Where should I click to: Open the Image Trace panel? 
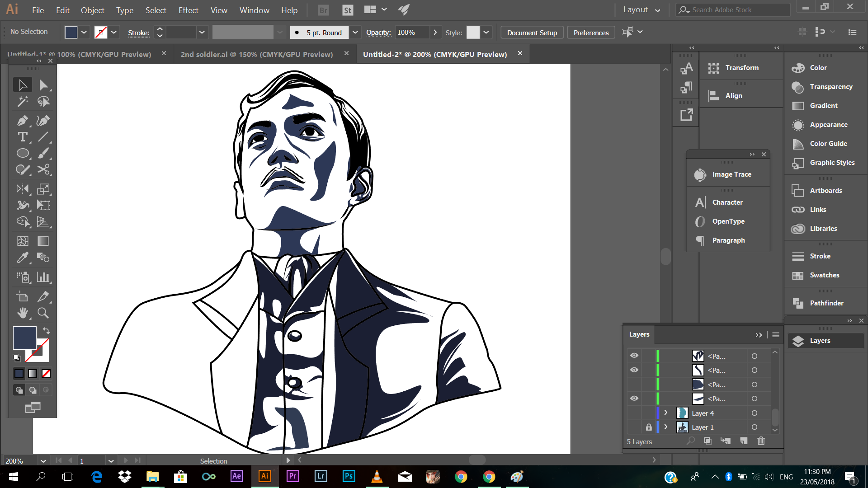coord(731,174)
